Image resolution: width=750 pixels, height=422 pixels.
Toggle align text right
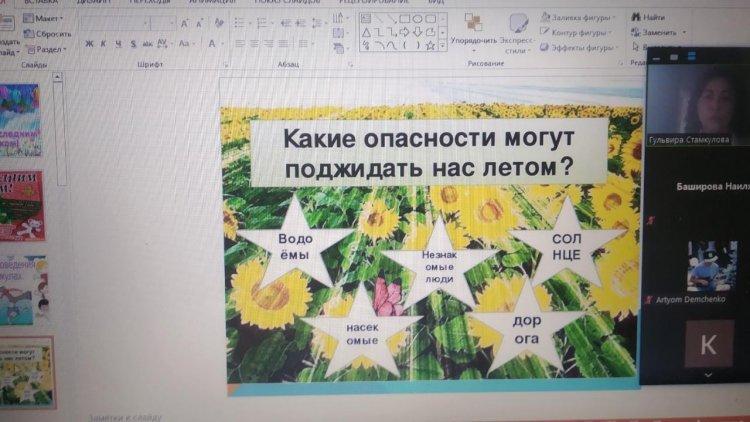(x=269, y=44)
